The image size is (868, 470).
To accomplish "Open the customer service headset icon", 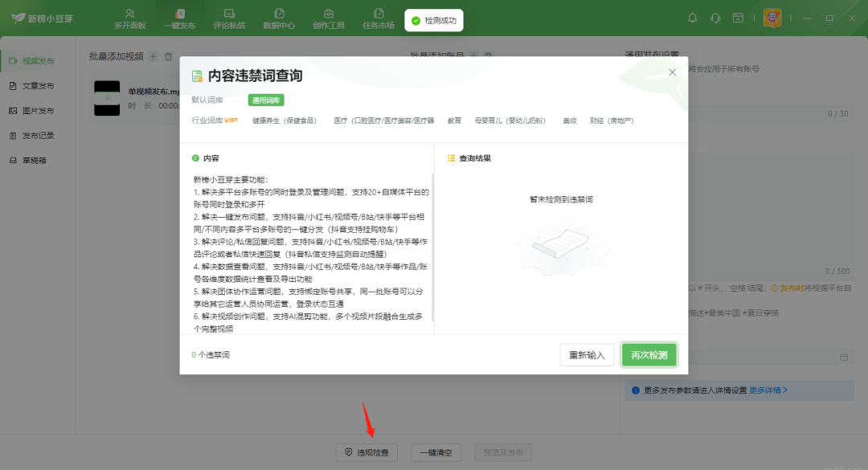I will [715, 18].
